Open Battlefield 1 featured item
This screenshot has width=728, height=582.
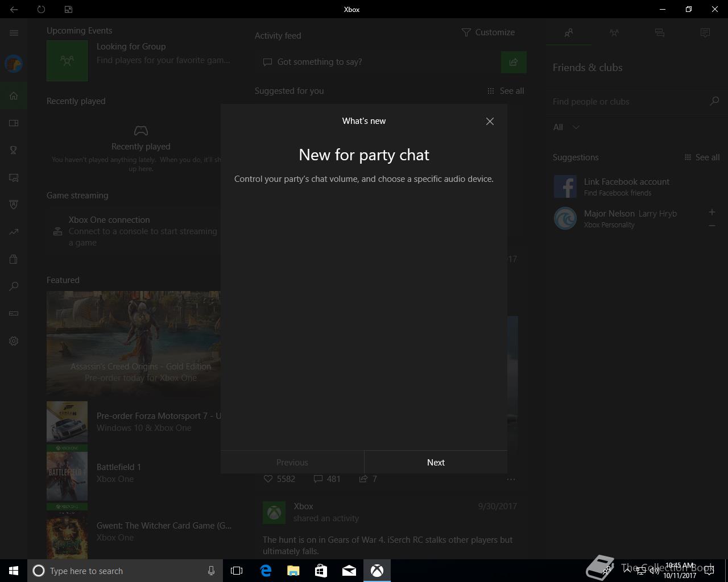click(134, 473)
